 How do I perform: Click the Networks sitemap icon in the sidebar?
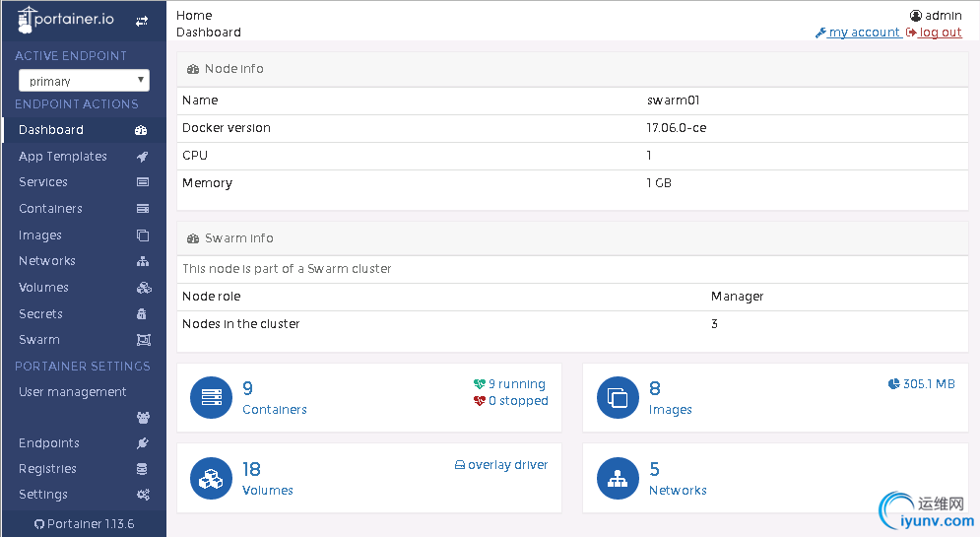(143, 261)
